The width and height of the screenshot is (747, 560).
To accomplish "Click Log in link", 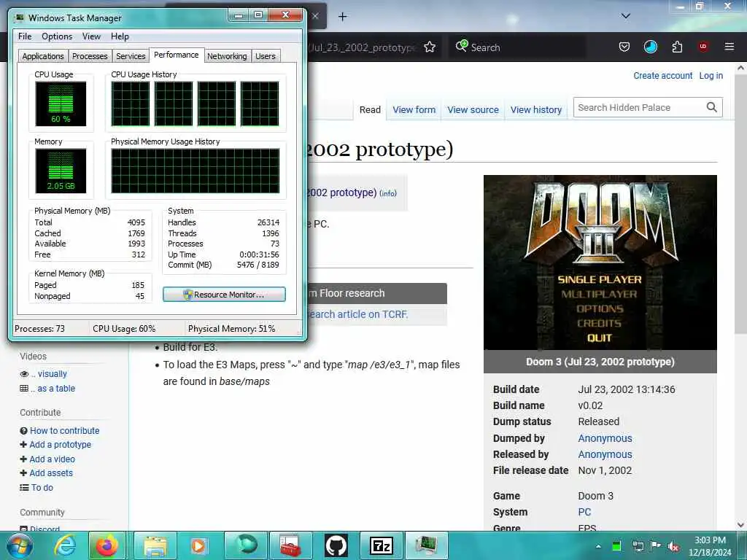I will coord(711,75).
